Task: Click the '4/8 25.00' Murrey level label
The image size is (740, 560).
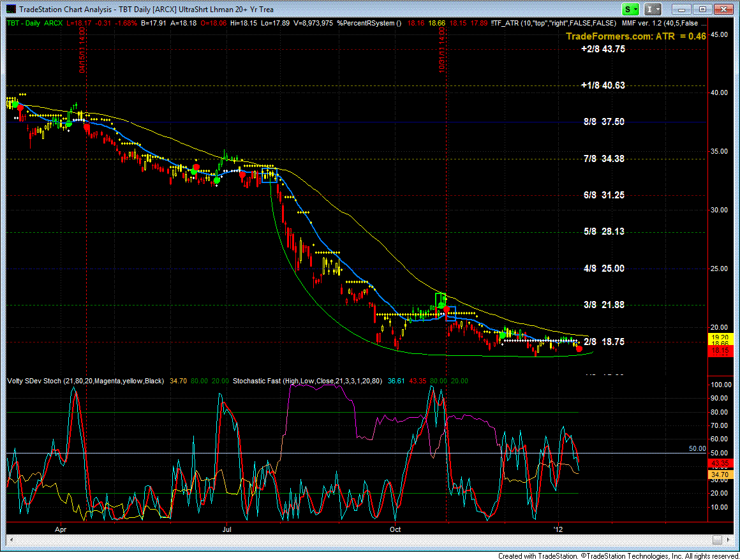Action: pyautogui.click(x=603, y=268)
